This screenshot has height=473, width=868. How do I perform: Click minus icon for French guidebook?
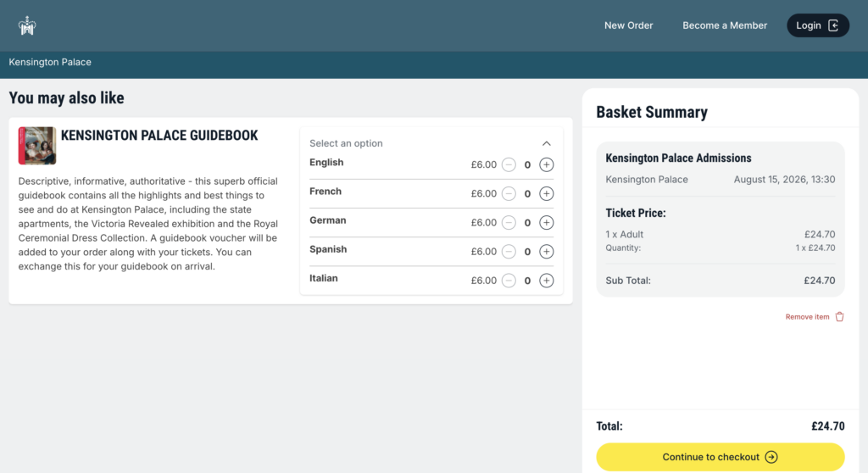509,193
